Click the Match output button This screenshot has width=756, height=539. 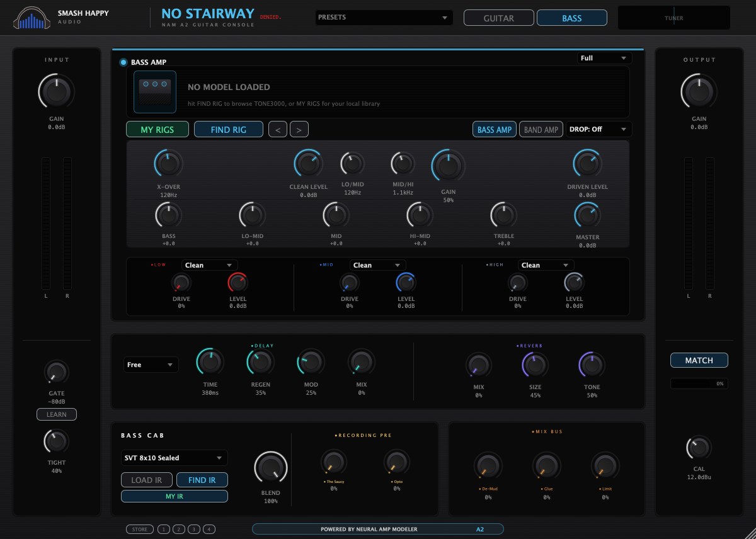coord(699,360)
